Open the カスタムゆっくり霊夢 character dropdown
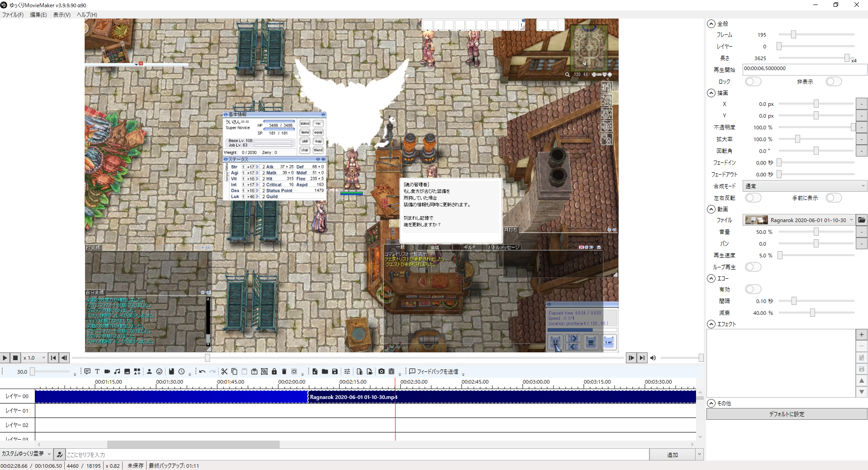 pyautogui.click(x=26, y=454)
